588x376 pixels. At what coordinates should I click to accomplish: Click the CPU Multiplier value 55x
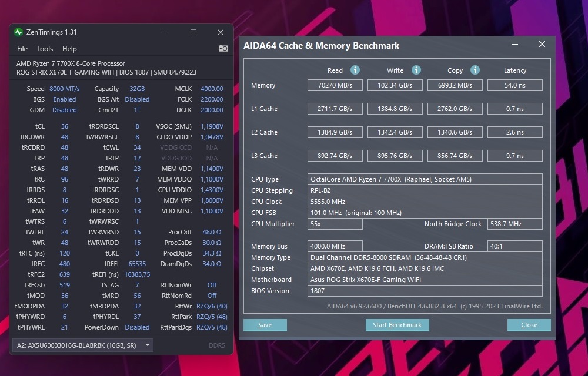click(335, 224)
